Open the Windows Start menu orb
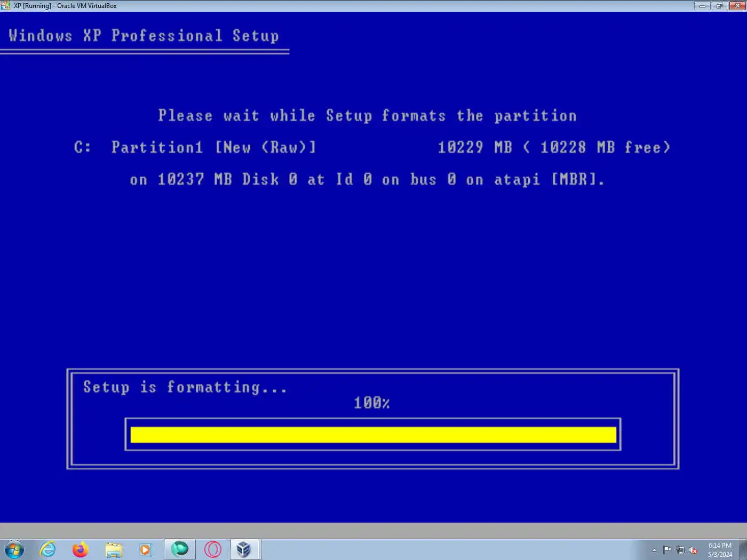747x560 pixels. (14, 549)
